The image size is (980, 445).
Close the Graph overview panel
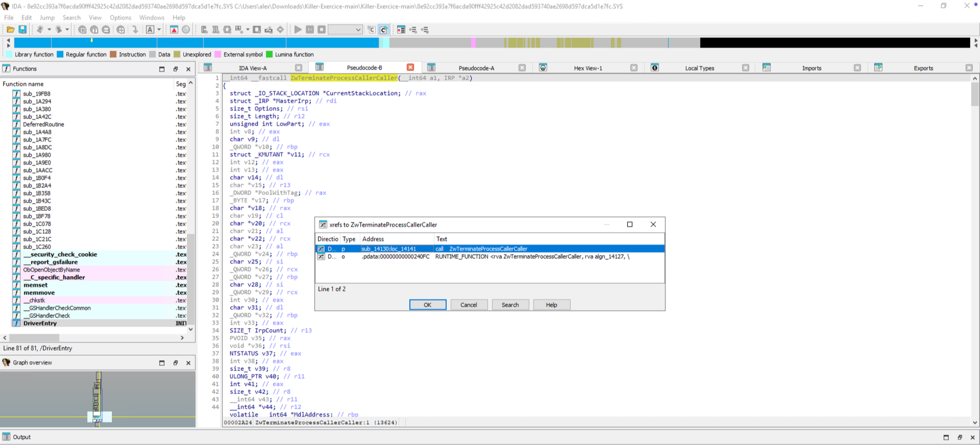click(x=188, y=363)
